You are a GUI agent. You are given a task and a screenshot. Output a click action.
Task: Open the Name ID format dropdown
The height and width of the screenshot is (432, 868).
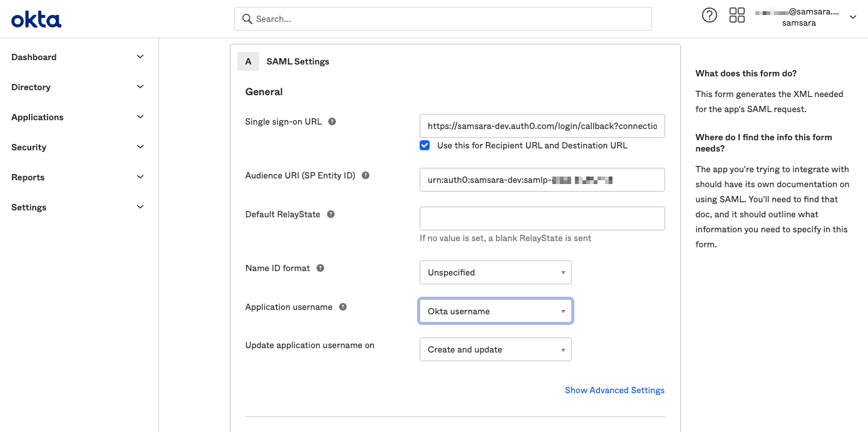click(495, 272)
